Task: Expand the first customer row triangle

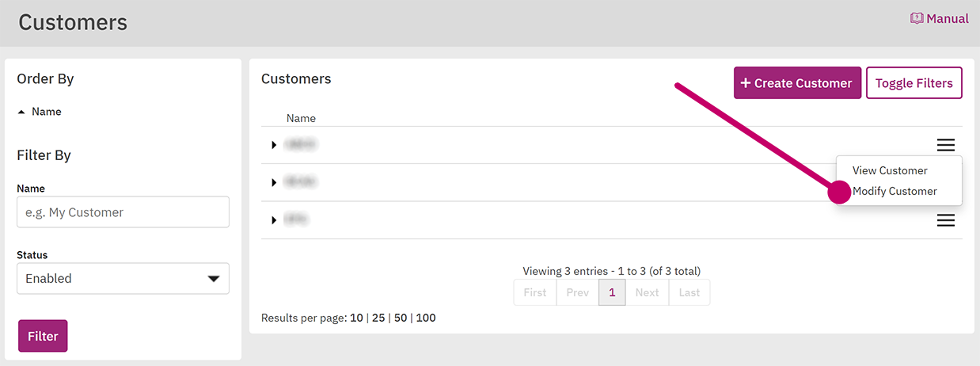Action: click(274, 145)
